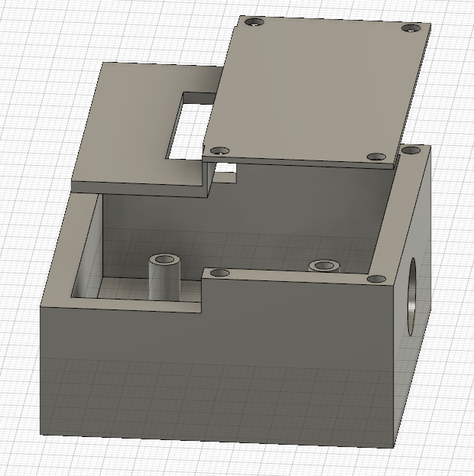Viewport: 474px width, 476px height.
Task: Pick the screw hole at the front rim step
Action: 219,273
